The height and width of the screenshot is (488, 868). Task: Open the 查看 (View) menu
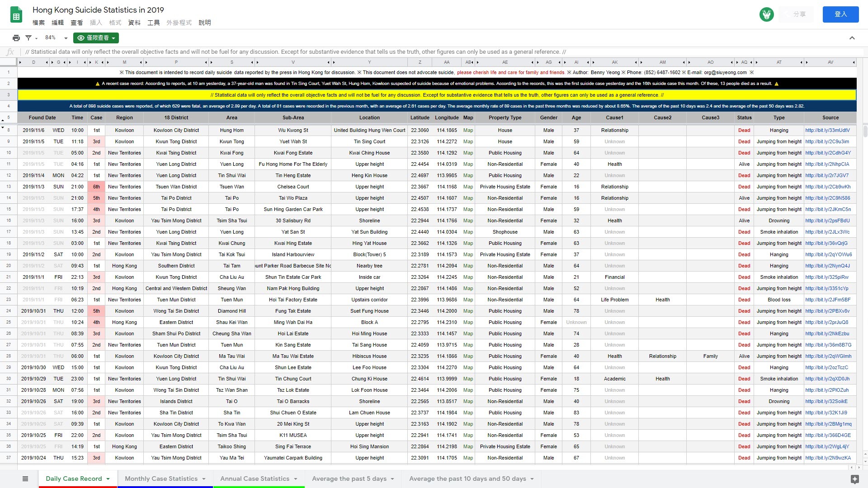pyautogui.click(x=77, y=23)
